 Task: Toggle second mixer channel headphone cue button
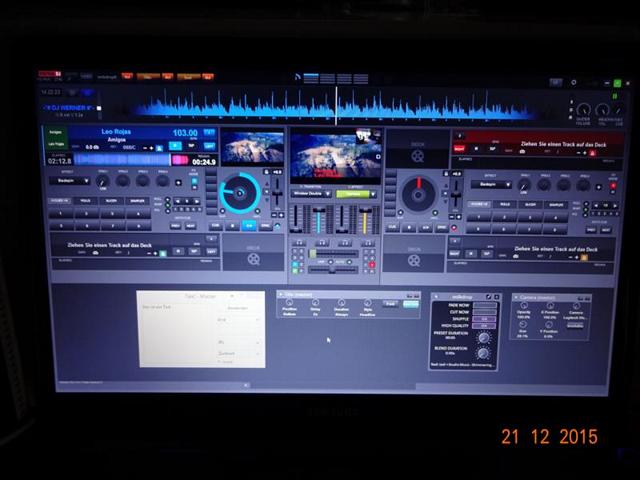click(x=322, y=242)
